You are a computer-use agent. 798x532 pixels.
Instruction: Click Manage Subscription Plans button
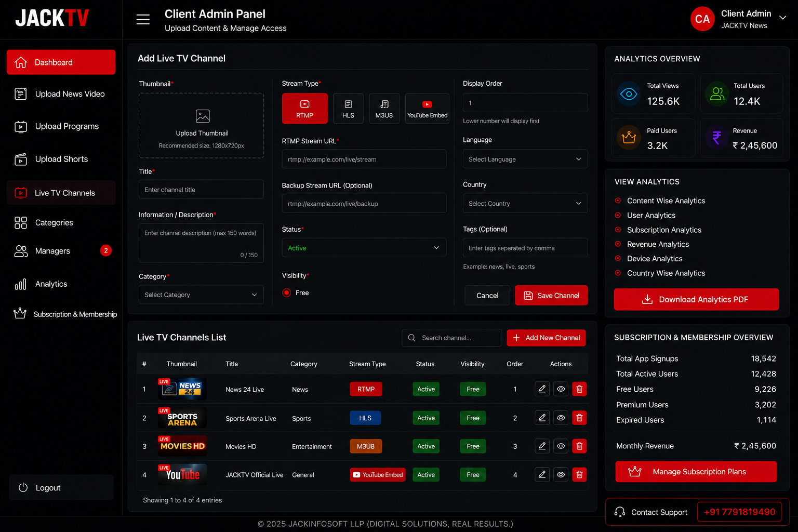click(x=696, y=472)
